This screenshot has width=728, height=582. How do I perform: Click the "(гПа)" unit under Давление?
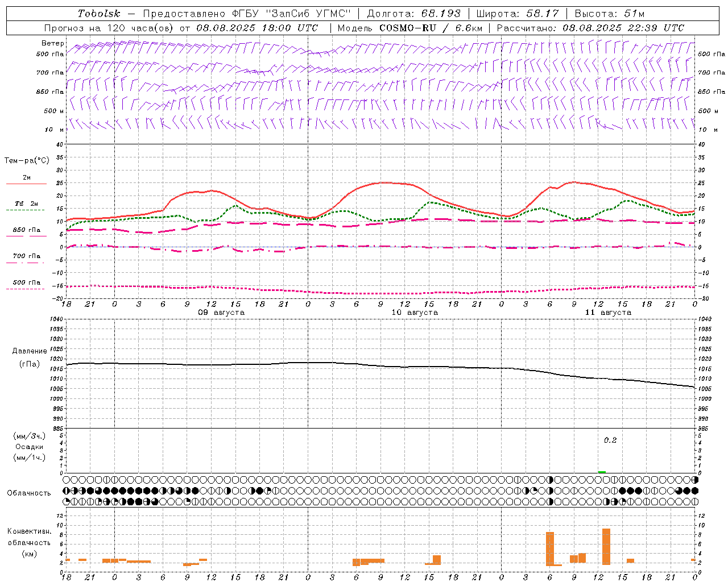coord(30,364)
